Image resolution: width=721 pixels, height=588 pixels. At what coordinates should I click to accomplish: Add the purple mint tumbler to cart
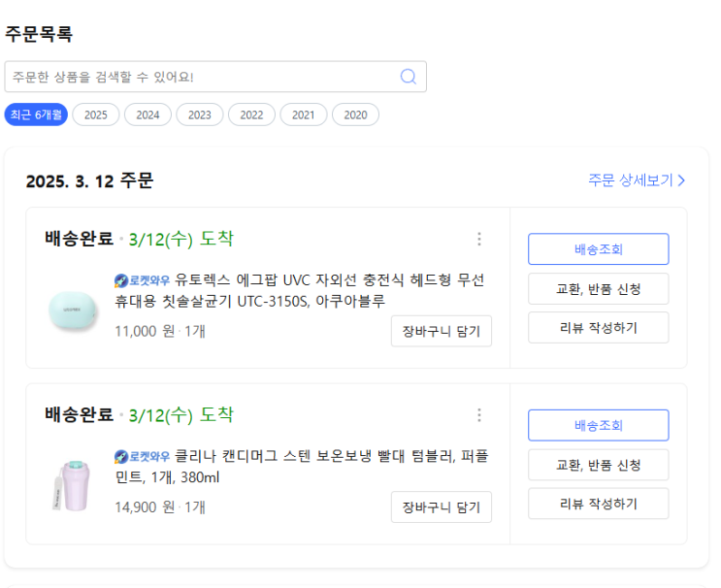(x=442, y=506)
